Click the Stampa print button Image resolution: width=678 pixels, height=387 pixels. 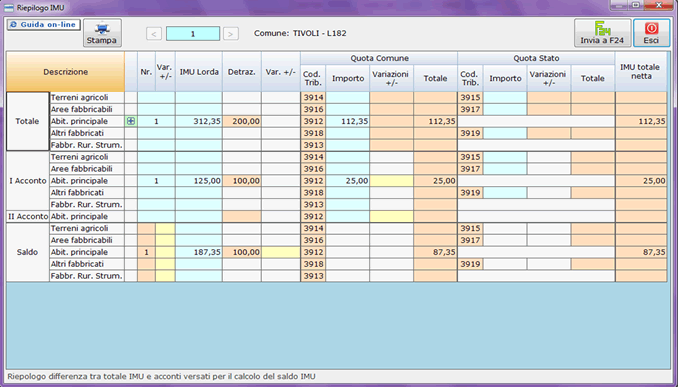[102, 33]
